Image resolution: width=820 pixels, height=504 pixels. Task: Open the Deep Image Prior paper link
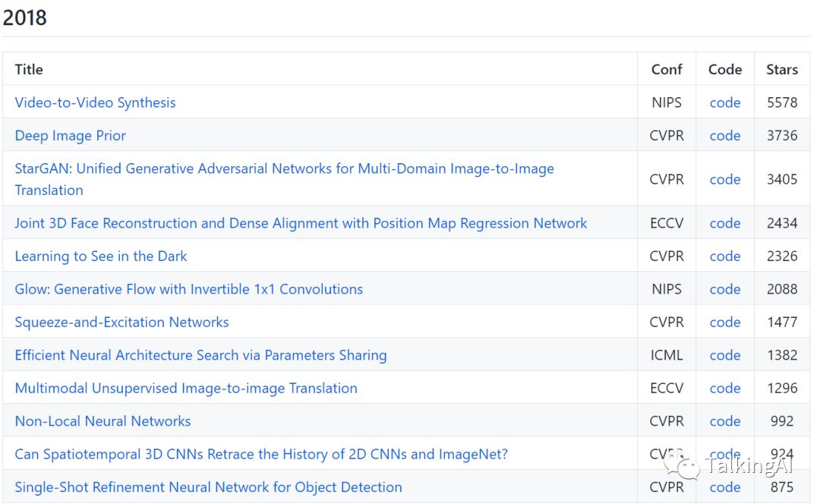tap(70, 136)
